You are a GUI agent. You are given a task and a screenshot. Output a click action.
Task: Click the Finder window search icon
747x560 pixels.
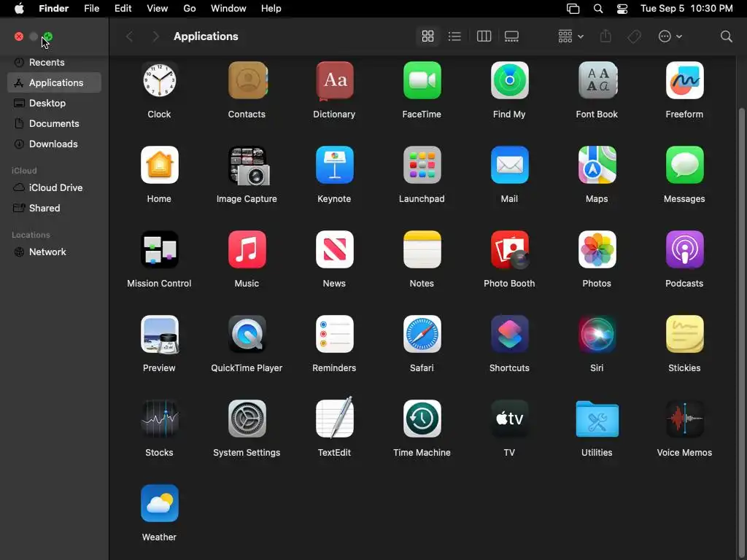point(726,36)
